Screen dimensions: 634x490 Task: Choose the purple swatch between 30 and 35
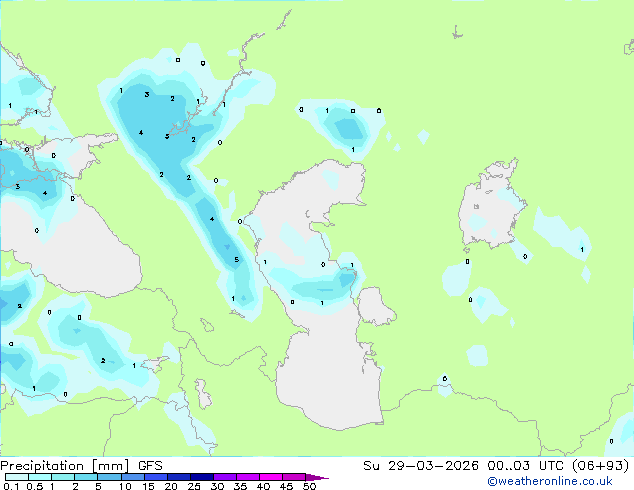point(224,477)
